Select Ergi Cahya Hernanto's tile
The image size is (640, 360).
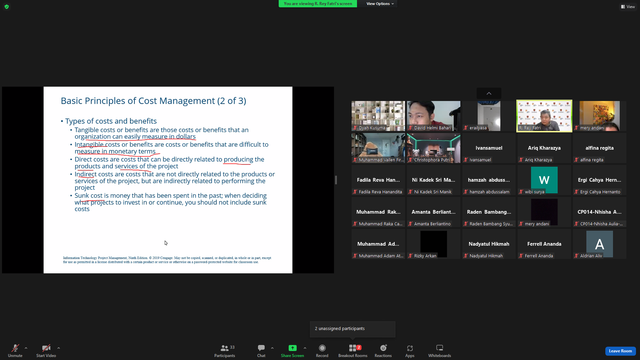click(599, 180)
